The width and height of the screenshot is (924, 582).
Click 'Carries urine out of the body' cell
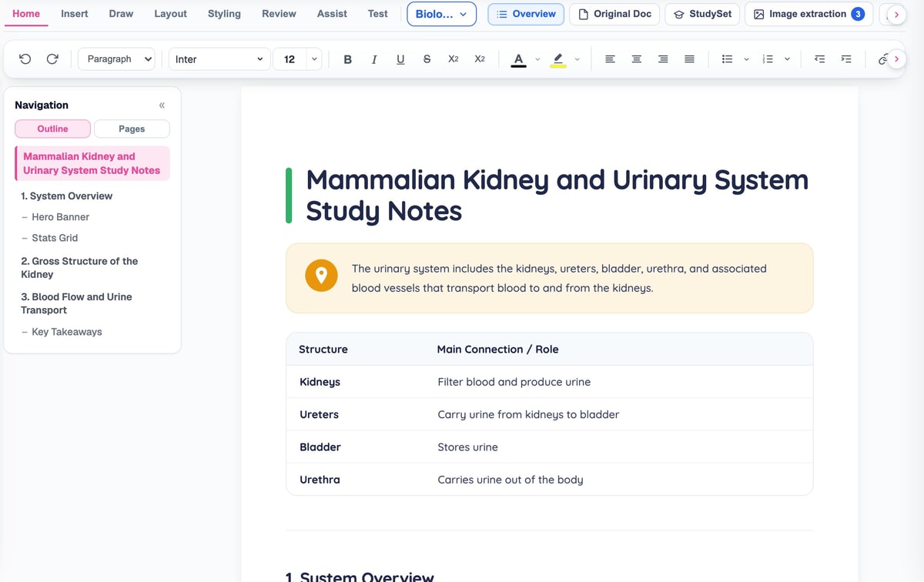[510, 480]
